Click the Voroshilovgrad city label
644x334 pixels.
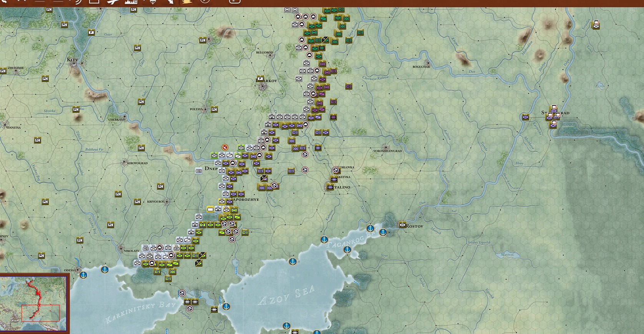click(387, 151)
